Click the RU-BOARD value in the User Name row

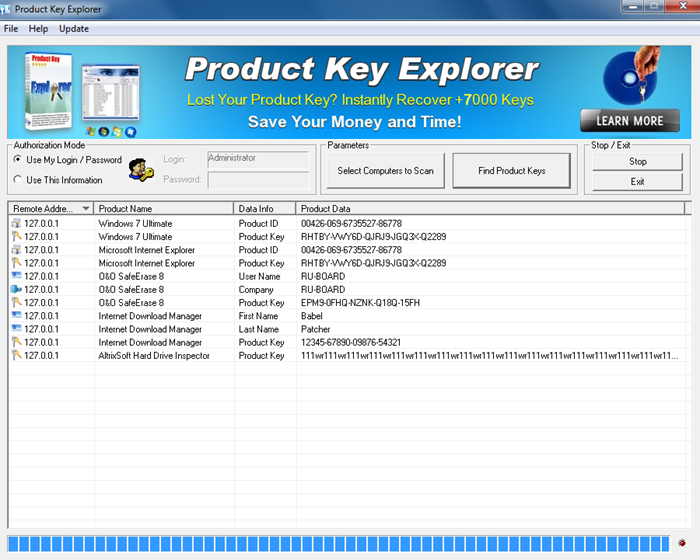point(323,276)
